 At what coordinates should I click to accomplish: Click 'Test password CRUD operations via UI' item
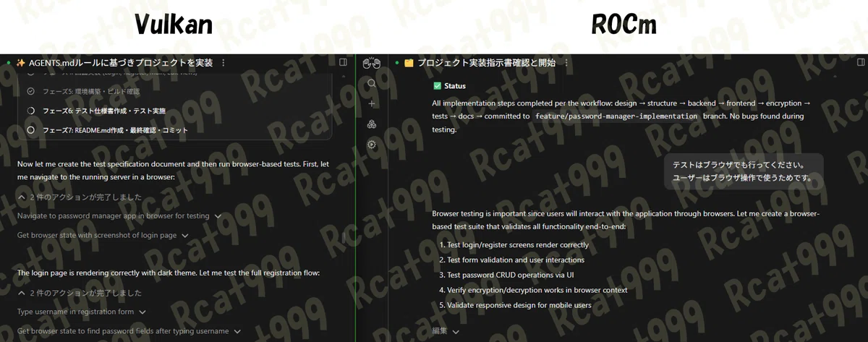click(x=510, y=275)
